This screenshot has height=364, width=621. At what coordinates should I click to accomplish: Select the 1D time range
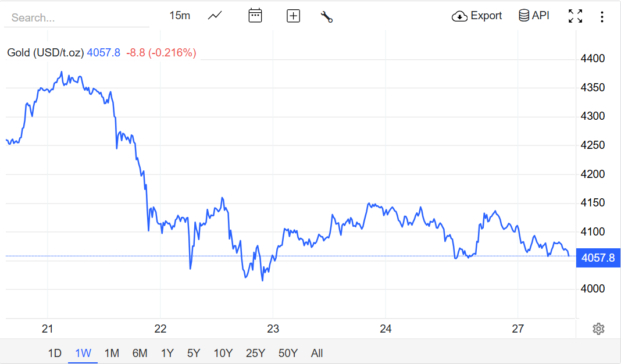(55, 353)
